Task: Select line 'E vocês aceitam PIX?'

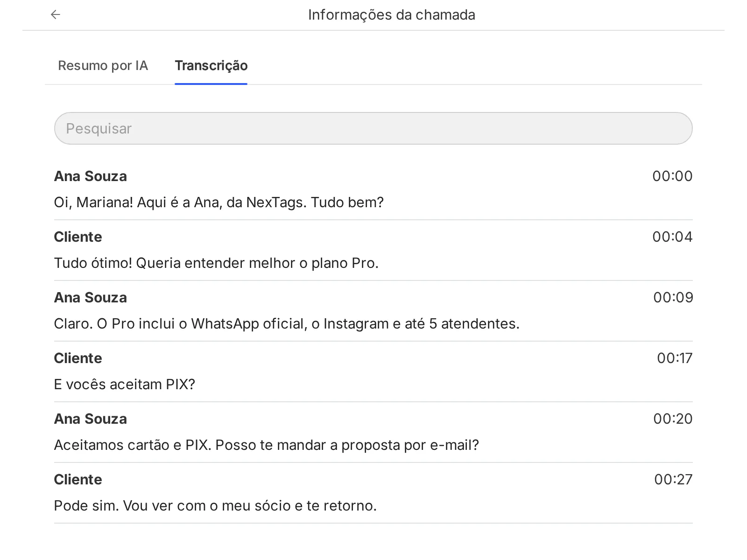Action: point(125,384)
